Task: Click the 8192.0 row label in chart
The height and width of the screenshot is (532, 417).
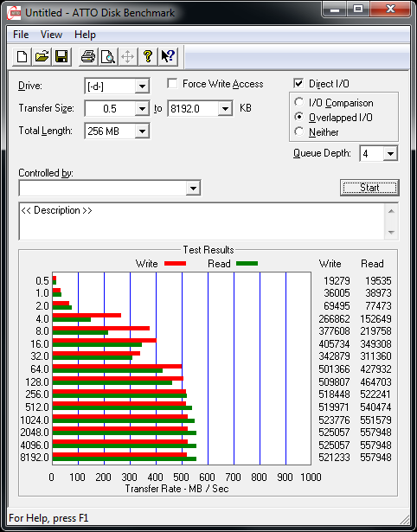Action: [x=35, y=458]
